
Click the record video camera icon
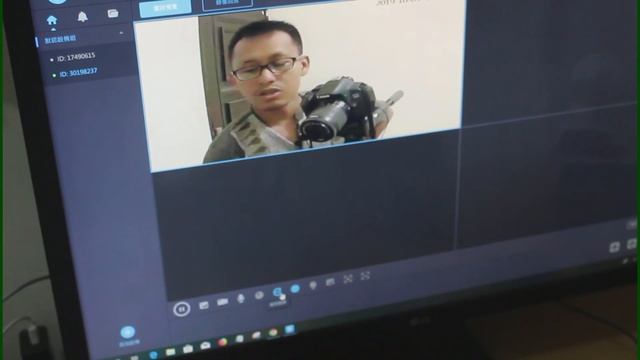222,302
